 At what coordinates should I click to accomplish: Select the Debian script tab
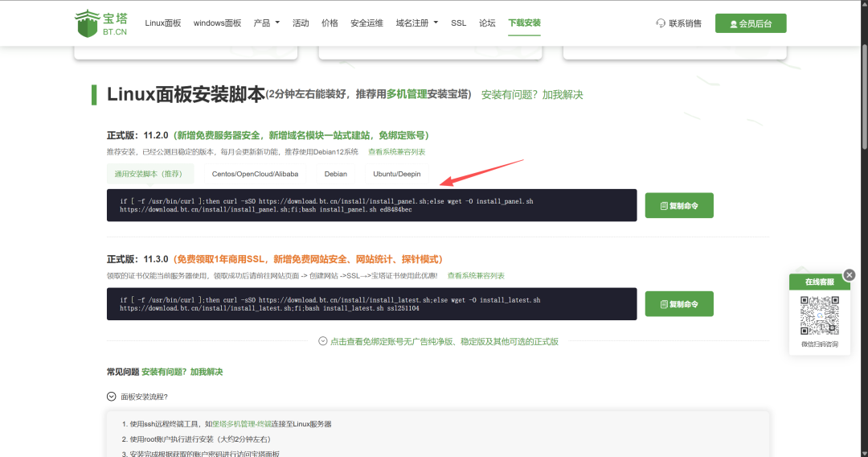point(336,174)
